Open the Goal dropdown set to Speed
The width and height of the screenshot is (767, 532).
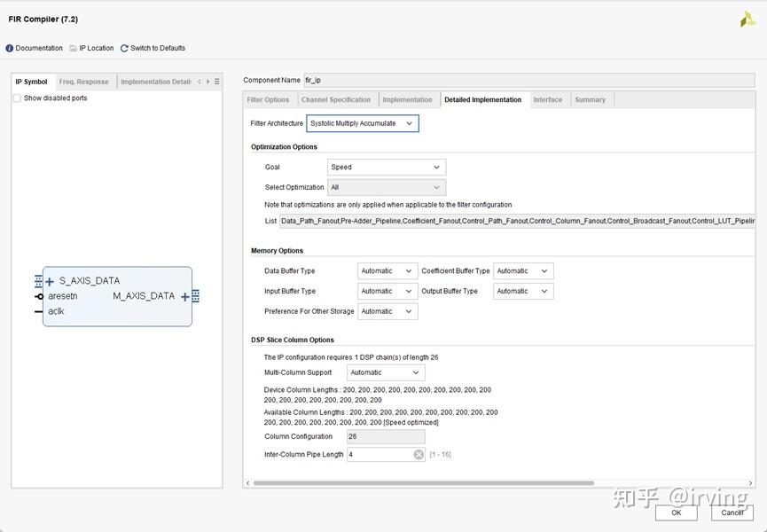[x=387, y=168]
